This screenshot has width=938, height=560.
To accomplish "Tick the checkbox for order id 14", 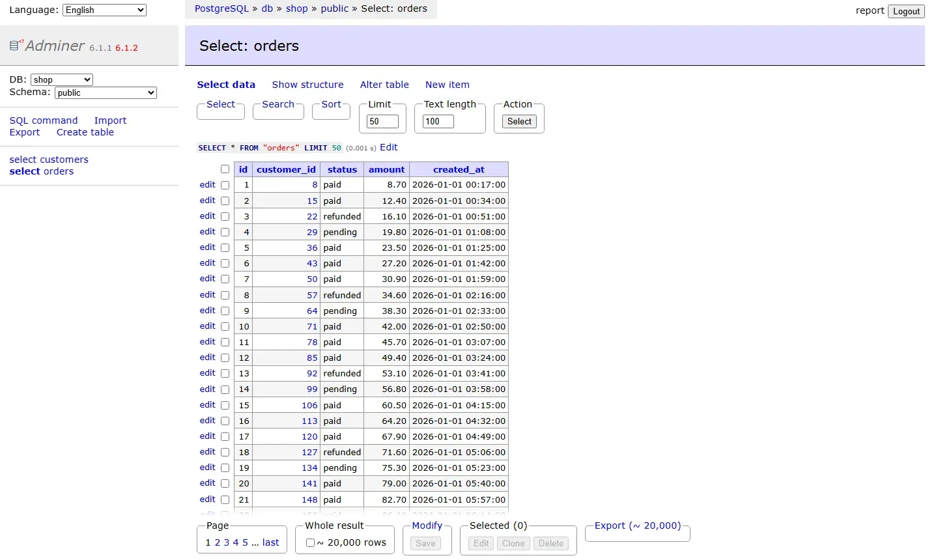I will coord(225,389).
